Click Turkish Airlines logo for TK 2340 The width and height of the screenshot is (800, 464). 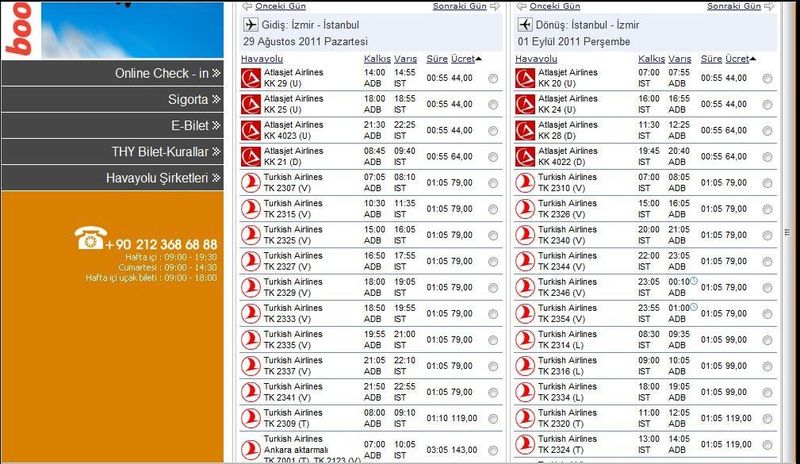click(x=525, y=235)
